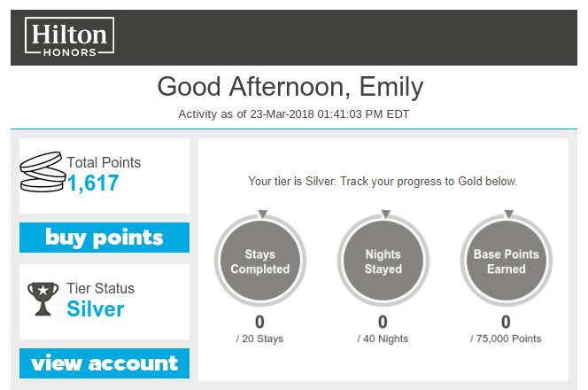The width and height of the screenshot is (588, 390).
Task: Click the marker above Nights Stayed
Action: [383, 214]
